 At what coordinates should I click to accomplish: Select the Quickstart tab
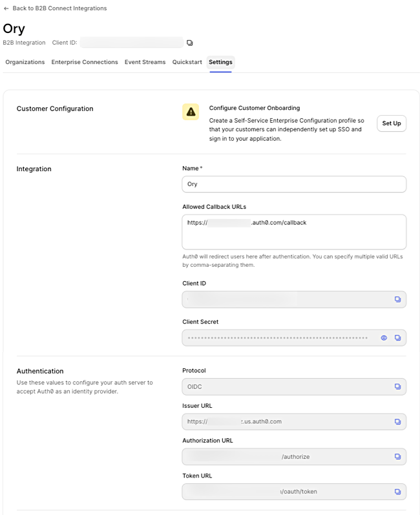(x=187, y=62)
